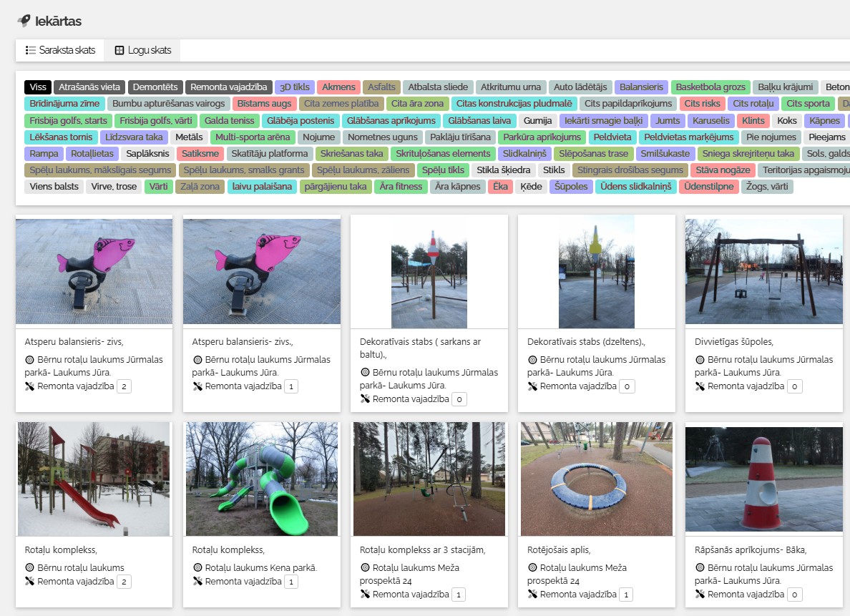Open the green tube slide photo
The image size is (850, 616).
[261, 479]
